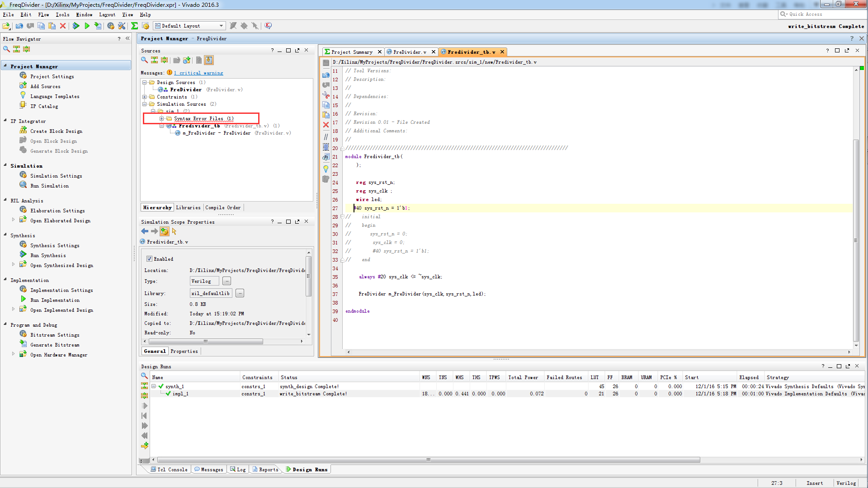Viewport: 868px width, 488px height.
Task: Click the red X delete toolbar icon
Action: (63, 26)
